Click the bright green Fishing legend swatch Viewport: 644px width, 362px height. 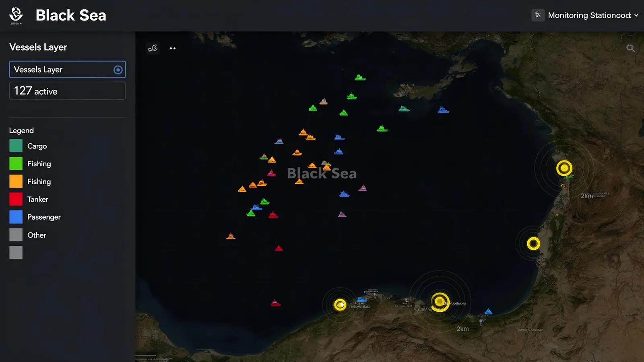pyautogui.click(x=16, y=163)
